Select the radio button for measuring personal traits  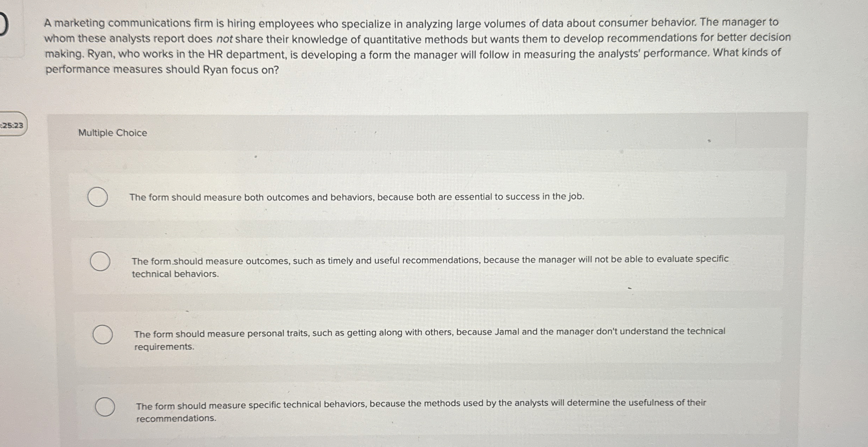(103, 334)
